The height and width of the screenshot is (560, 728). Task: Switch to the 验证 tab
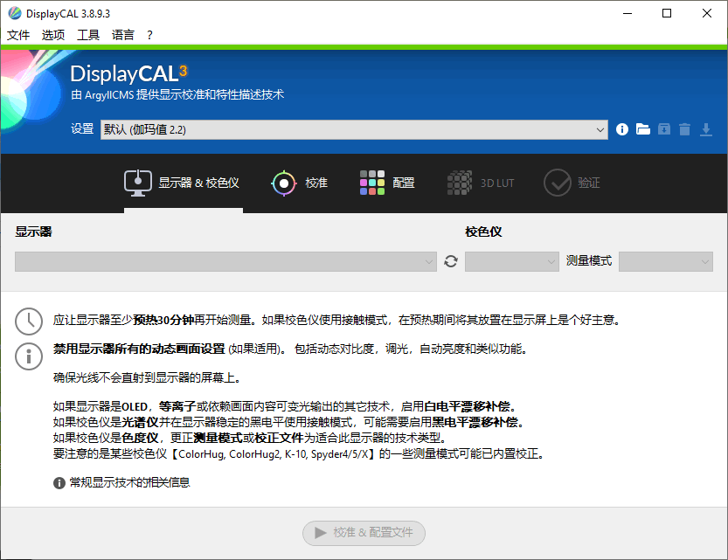click(x=572, y=183)
